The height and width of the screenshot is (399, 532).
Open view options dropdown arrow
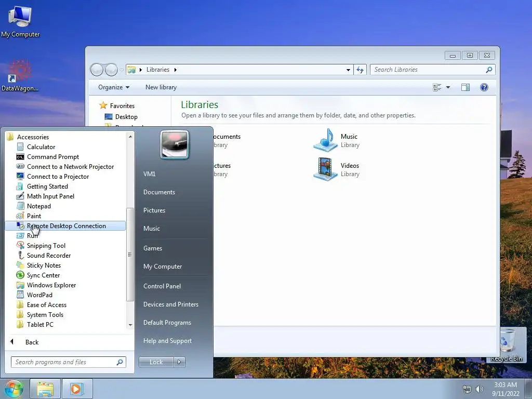448,87
